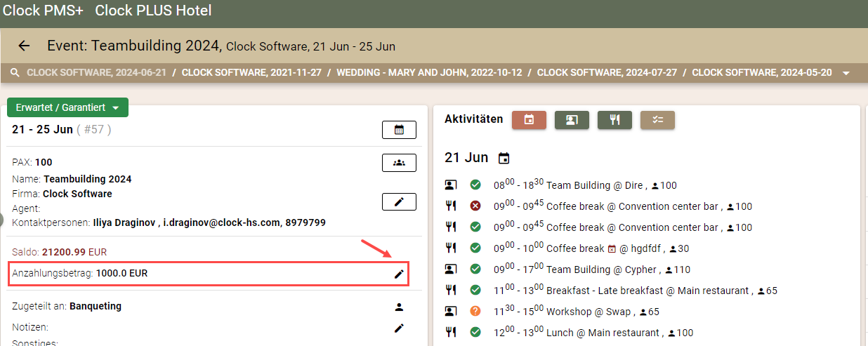
Task: Open the guests group button beside PAX
Action: coord(399,163)
